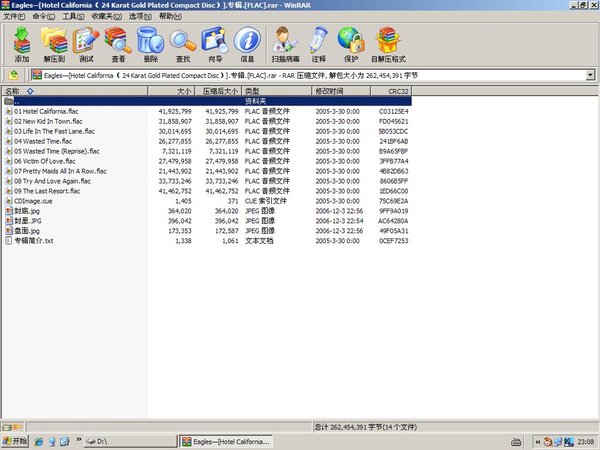The height and width of the screenshot is (450, 600).
Task: Open the 工具 (Tools) menu
Action: point(73,16)
